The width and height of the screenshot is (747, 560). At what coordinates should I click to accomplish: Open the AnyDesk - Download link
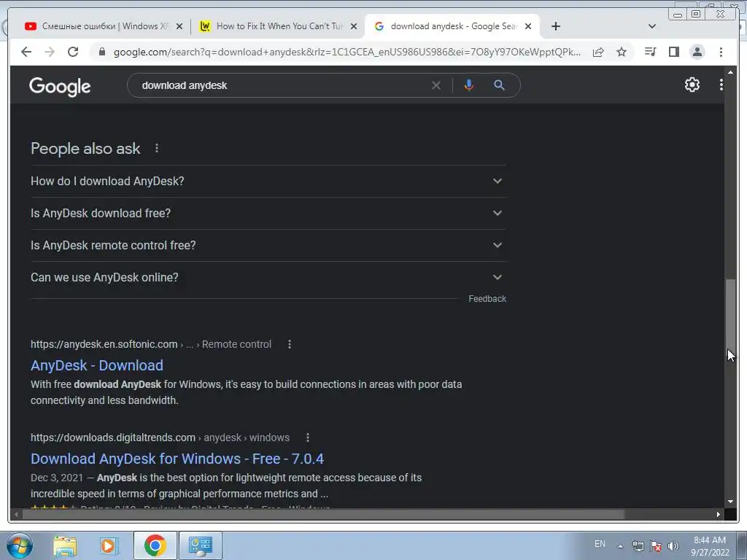[97, 365]
